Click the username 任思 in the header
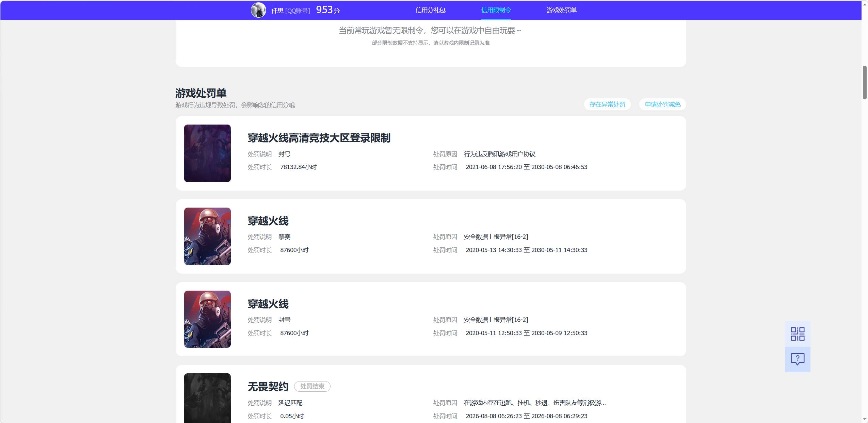The width and height of the screenshot is (868, 423). (x=277, y=11)
